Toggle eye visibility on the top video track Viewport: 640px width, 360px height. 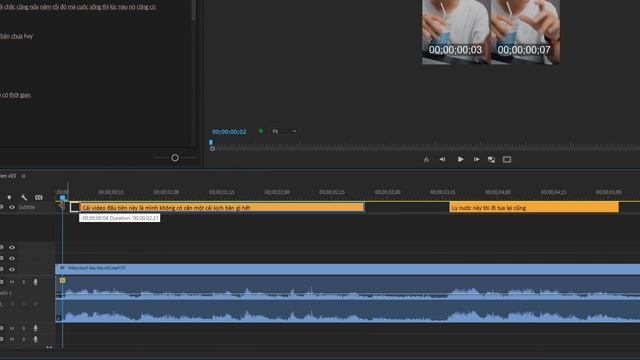[x=12, y=247]
